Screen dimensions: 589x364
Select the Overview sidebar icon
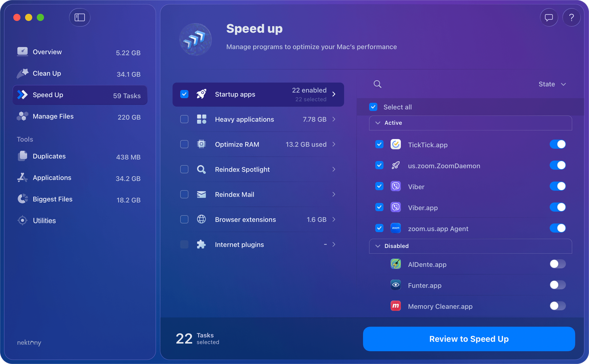click(x=22, y=52)
